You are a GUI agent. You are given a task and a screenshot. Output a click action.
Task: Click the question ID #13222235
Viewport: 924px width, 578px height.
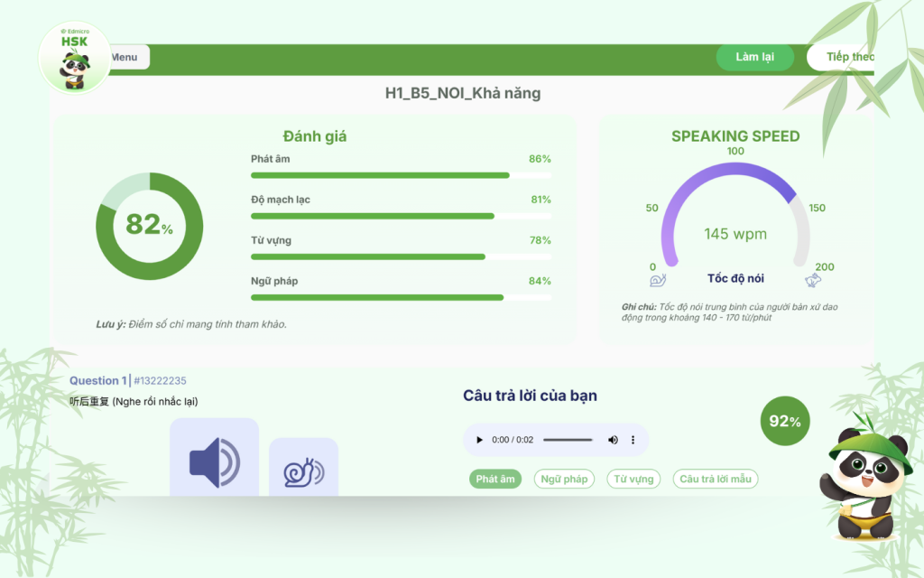click(x=160, y=381)
